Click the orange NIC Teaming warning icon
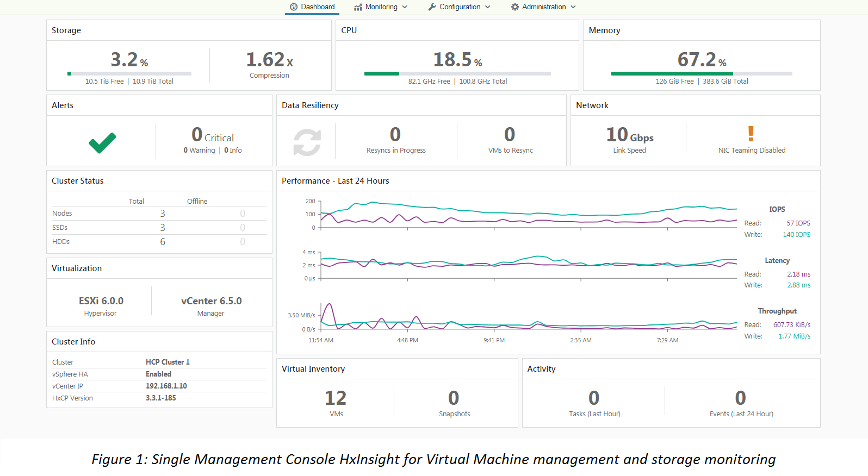 pos(751,134)
